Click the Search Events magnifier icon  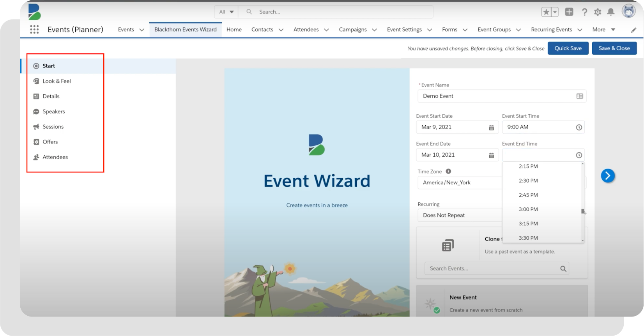(563, 269)
